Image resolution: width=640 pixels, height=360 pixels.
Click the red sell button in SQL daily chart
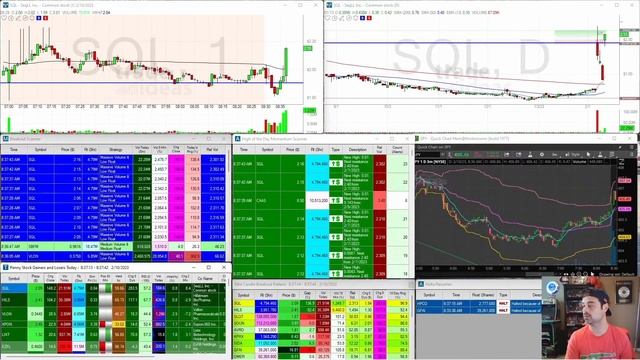click(x=369, y=18)
